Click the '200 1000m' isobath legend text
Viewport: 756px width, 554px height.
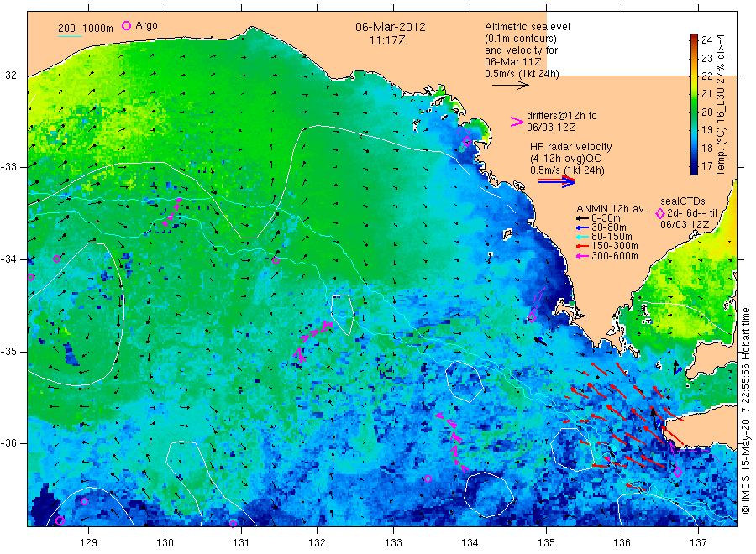coord(86,28)
